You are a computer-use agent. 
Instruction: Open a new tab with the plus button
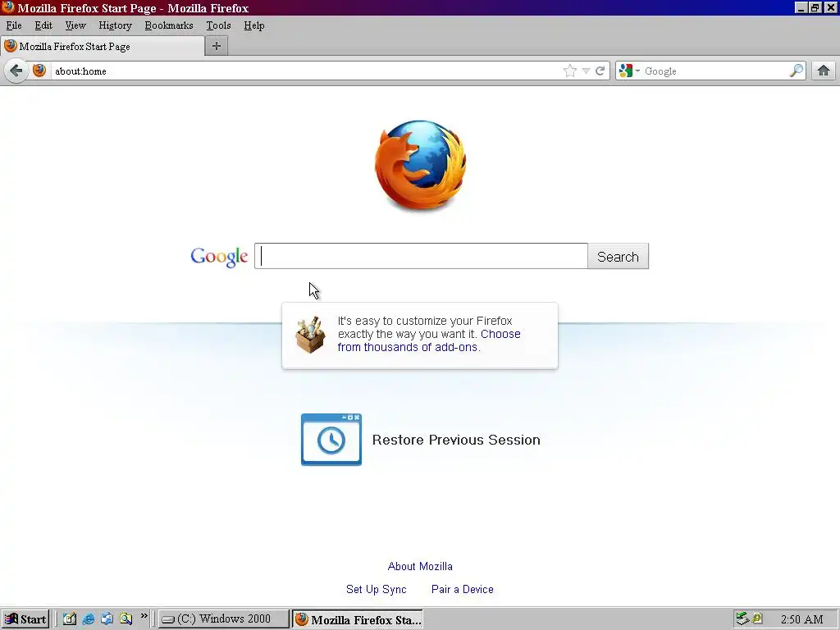pyautogui.click(x=217, y=46)
